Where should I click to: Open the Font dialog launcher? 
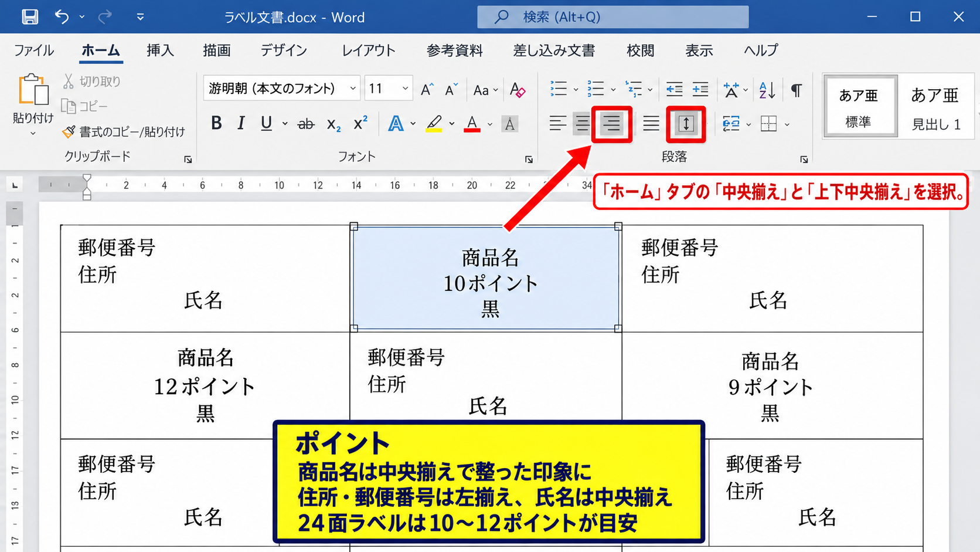point(529,160)
